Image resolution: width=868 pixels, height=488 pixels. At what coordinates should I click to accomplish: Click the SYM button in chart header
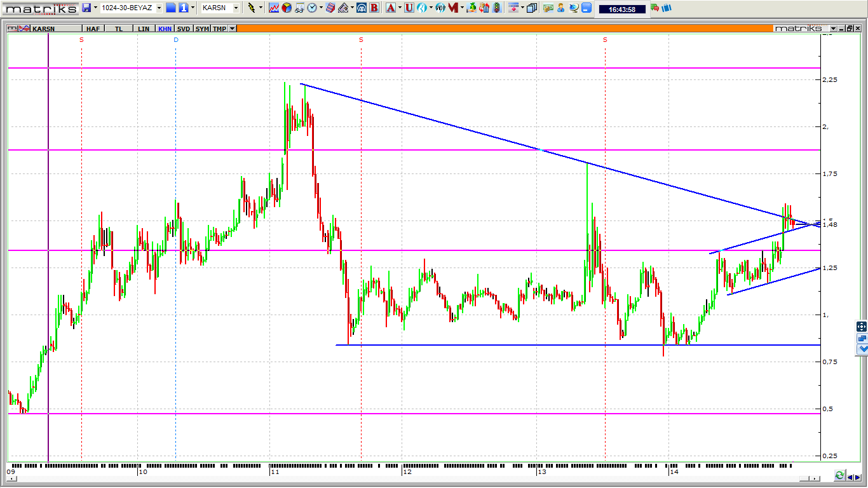tap(202, 29)
